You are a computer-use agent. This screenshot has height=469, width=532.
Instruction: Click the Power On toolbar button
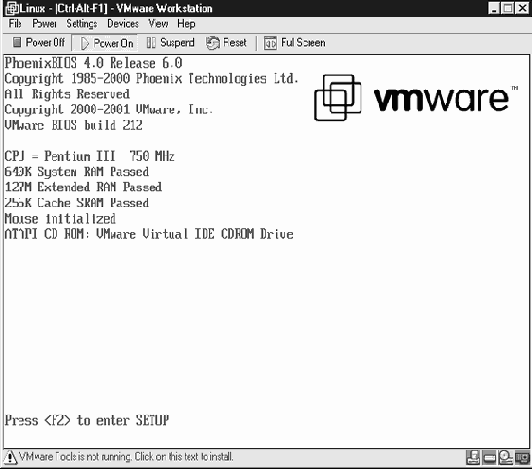click(106, 43)
